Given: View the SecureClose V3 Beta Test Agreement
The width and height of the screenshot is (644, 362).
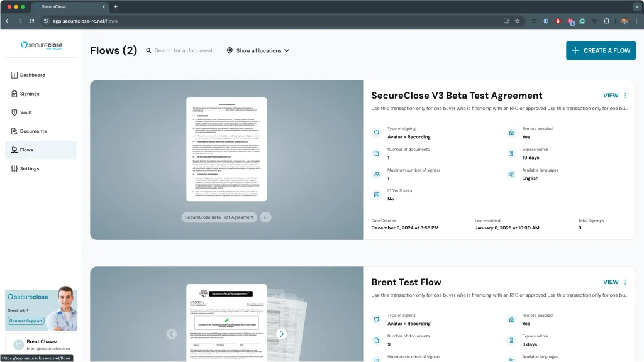Looking at the screenshot, I should click(611, 96).
